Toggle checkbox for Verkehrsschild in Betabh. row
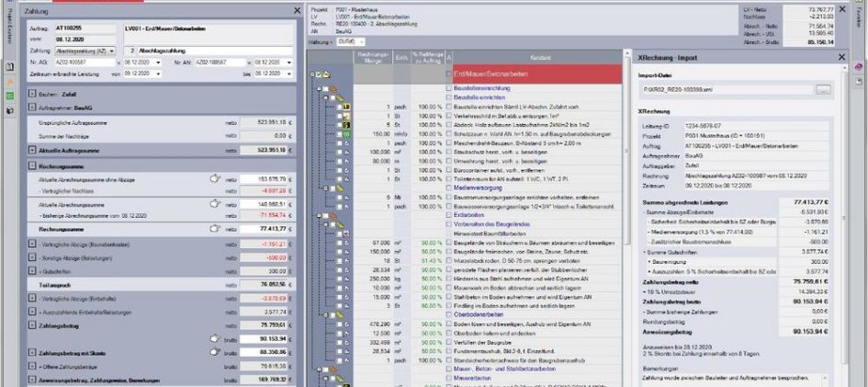The image size is (868, 387). coord(449,117)
